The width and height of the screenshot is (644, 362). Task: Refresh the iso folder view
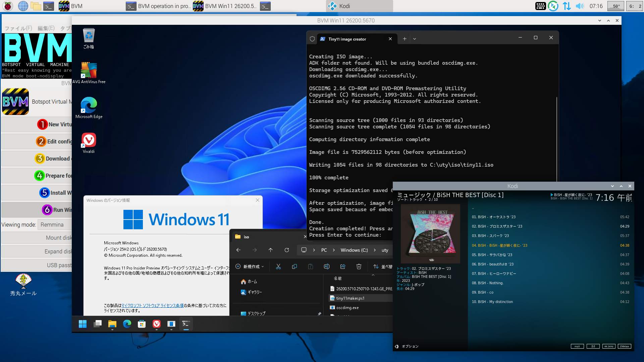point(286,250)
